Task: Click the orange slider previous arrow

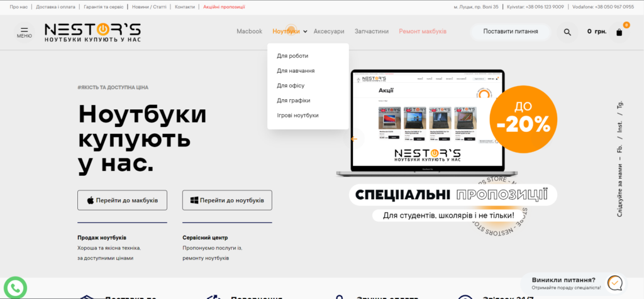Action: [x=355, y=139]
